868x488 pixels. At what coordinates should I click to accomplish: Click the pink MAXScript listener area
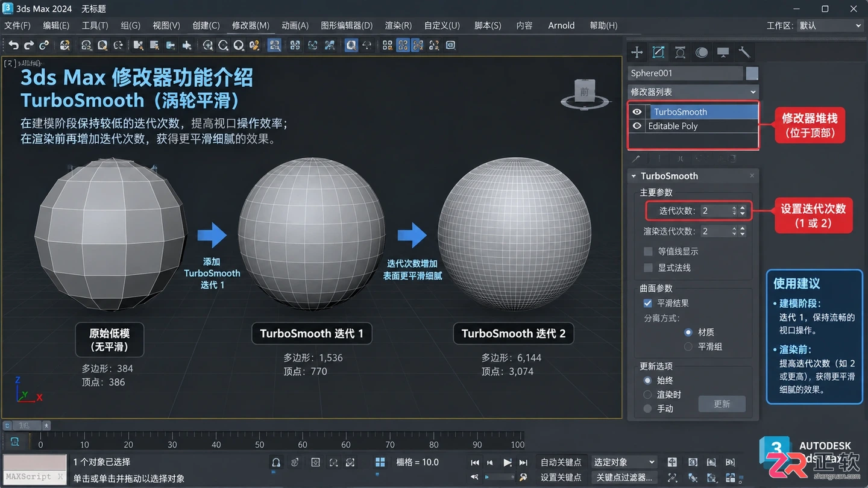pyautogui.click(x=34, y=462)
